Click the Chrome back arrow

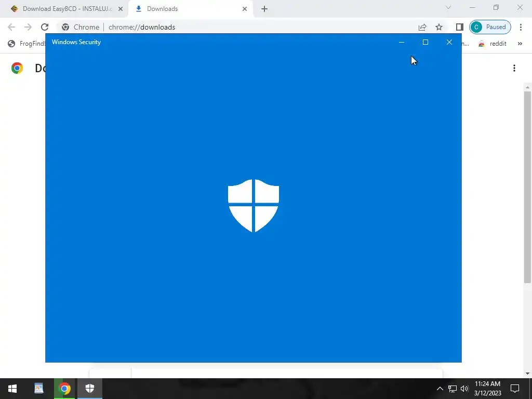[x=11, y=27]
